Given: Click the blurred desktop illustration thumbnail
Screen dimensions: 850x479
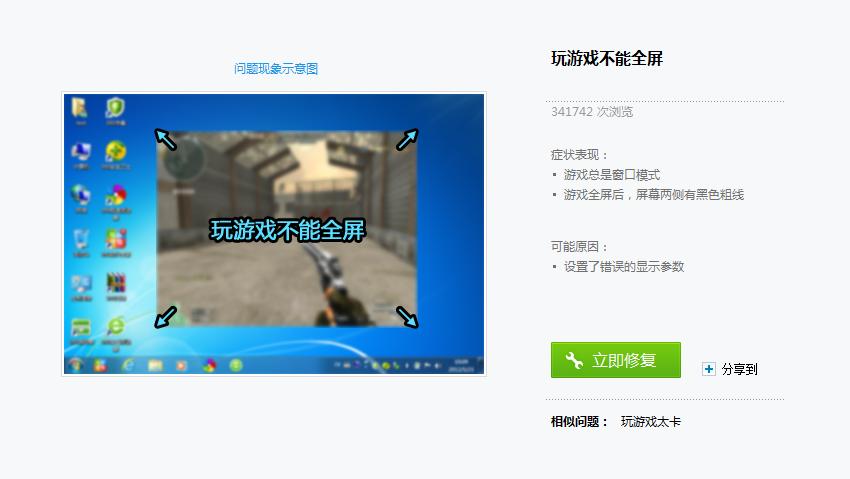Looking at the screenshot, I should coord(274,234).
